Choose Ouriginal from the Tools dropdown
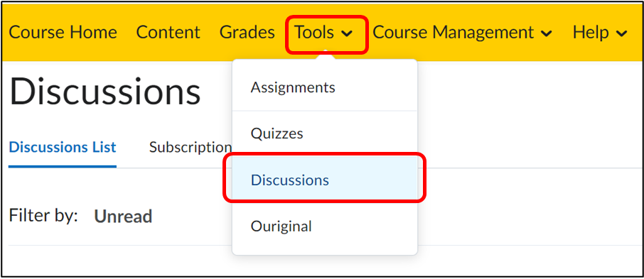 (325, 226)
